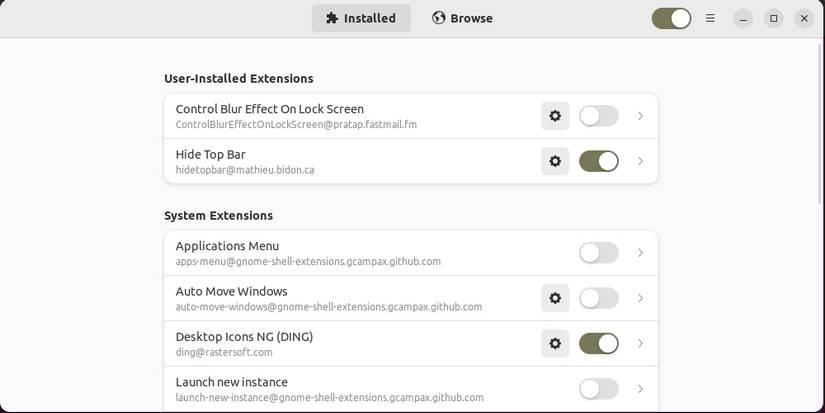Expand Control Blur Effect row details
Viewport: 825px width, 413px height.
click(x=640, y=116)
